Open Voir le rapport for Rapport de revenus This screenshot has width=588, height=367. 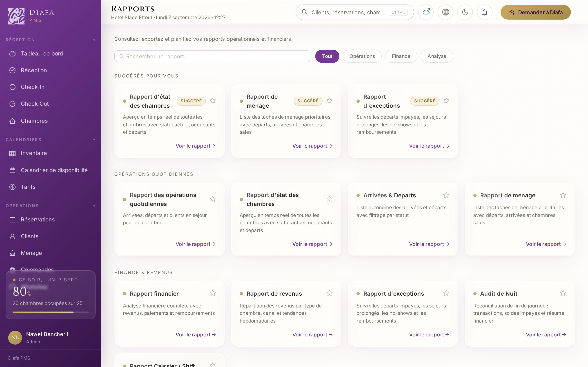pyautogui.click(x=312, y=334)
